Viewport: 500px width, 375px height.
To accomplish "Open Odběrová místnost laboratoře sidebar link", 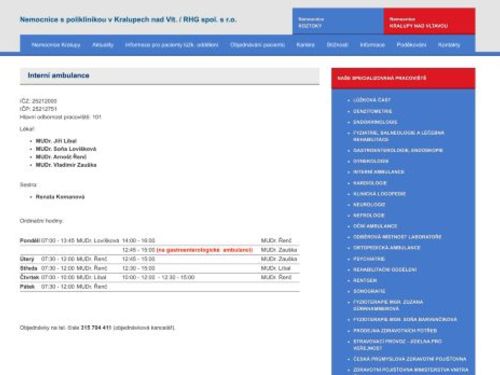I will [x=397, y=237].
